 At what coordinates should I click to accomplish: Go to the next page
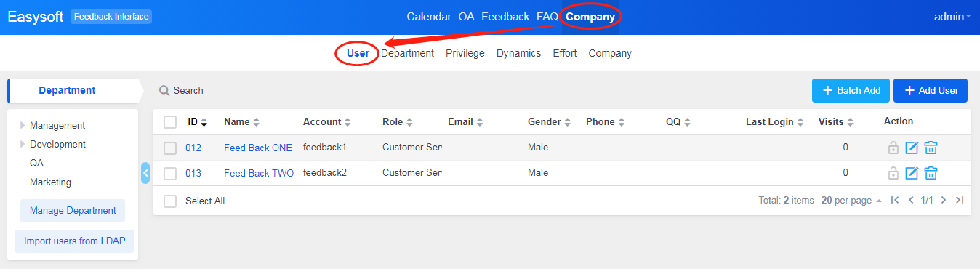(x=944, y=200)
